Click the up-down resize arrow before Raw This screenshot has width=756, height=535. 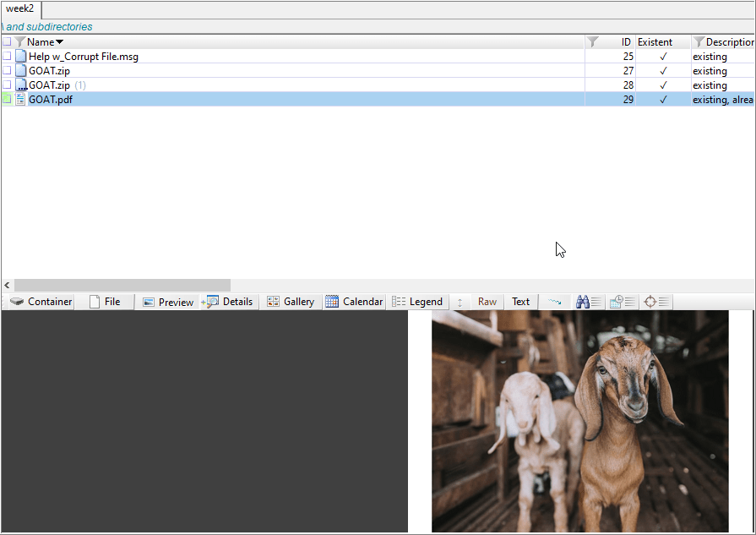coord(460,302)
